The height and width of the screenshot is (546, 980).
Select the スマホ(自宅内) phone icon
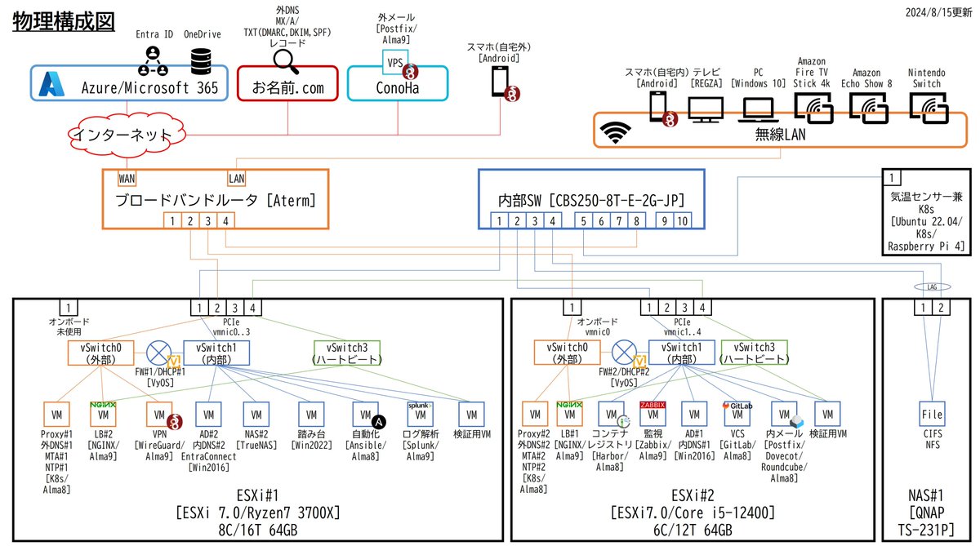point(658,107)
